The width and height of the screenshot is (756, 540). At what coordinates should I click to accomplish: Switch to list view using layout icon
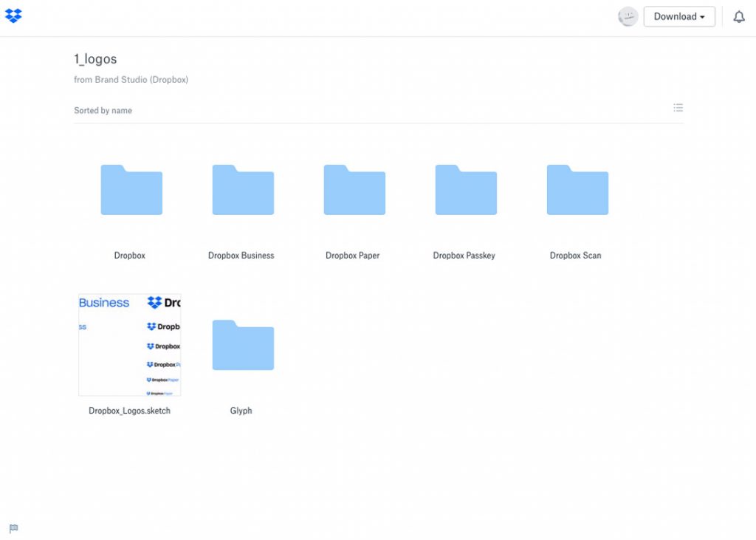click(678, 108)
